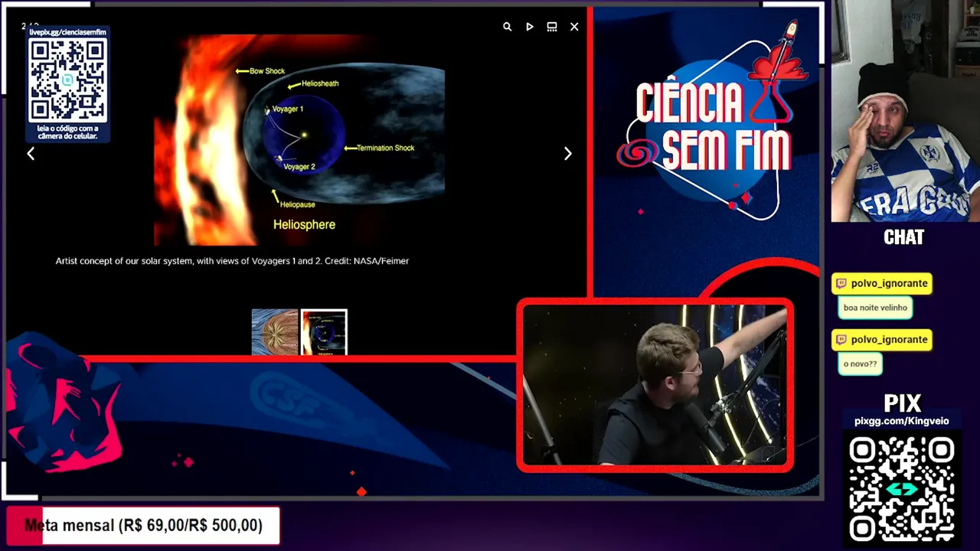Click the PIX heading above QR code
This screenshot has height=551, width=980.
[902, 403]
